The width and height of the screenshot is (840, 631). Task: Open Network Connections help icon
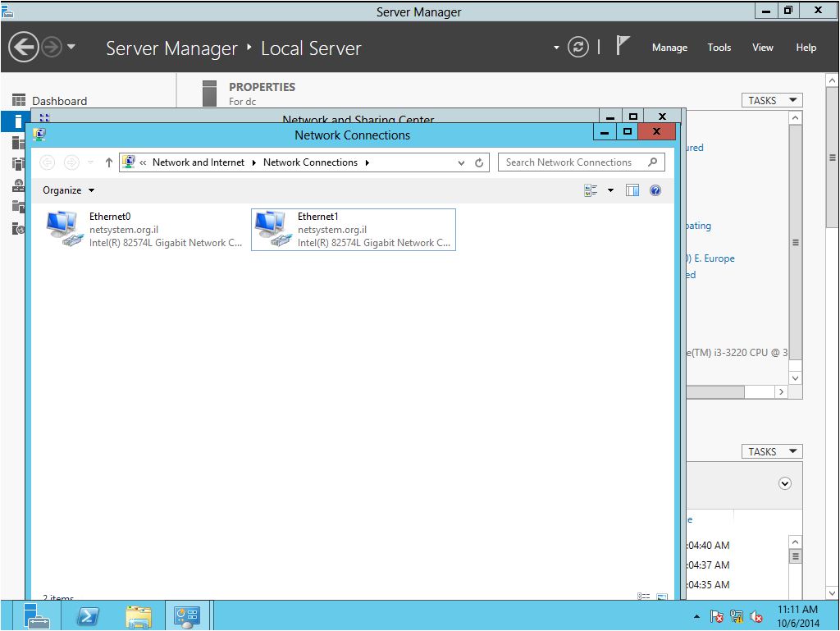(655, 190)
